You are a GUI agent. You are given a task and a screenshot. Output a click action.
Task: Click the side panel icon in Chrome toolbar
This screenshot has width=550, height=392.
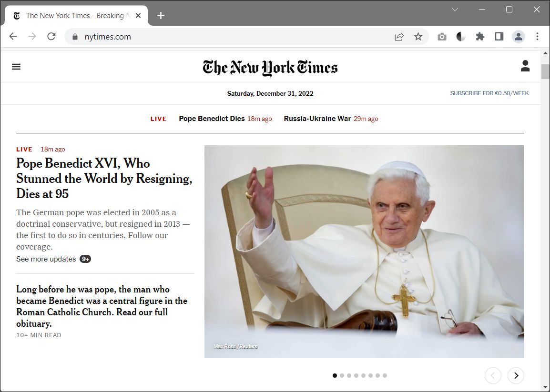pyautogui.click(x=499, y=36)
